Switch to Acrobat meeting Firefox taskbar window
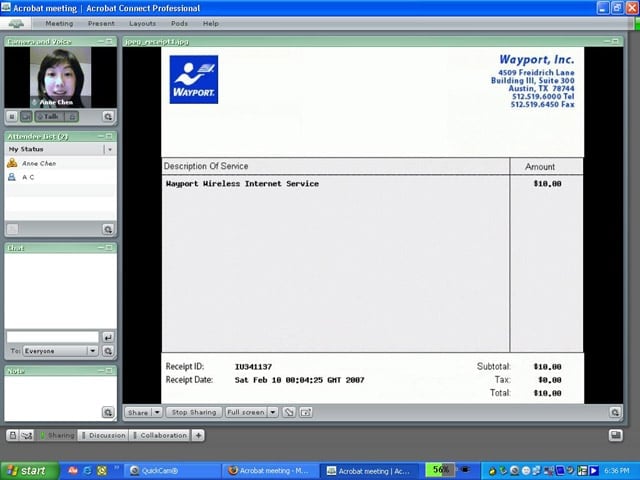Image resolution: width=640 pixels, height=480 pixels. click(x=269, y=471)
